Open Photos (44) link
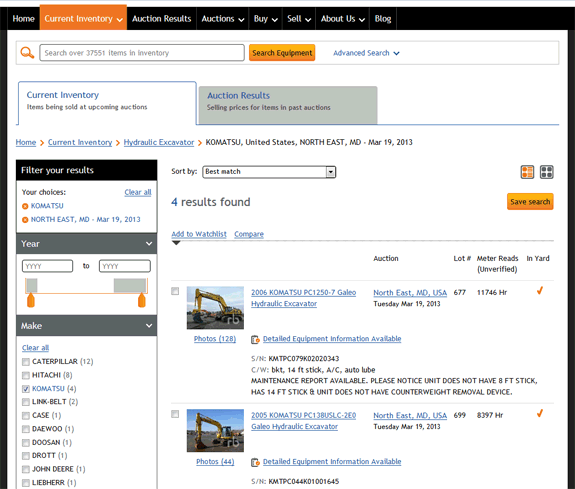The width and height of the screenshot is (575, 489). coord(215,461)
